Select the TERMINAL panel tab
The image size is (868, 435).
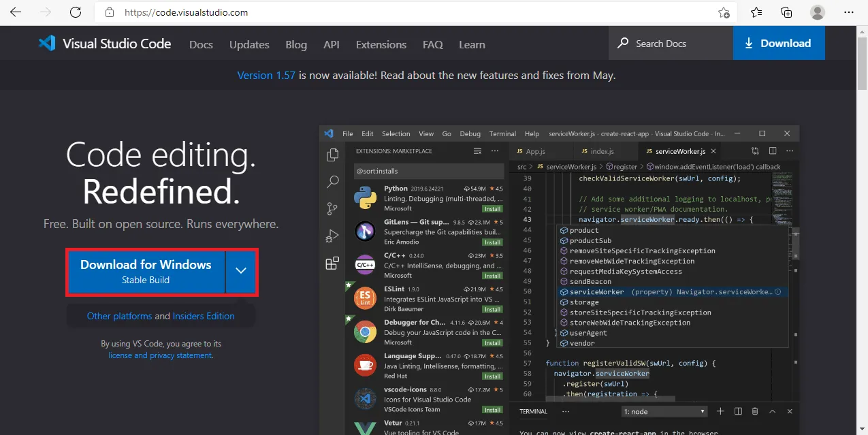[533, 411]
